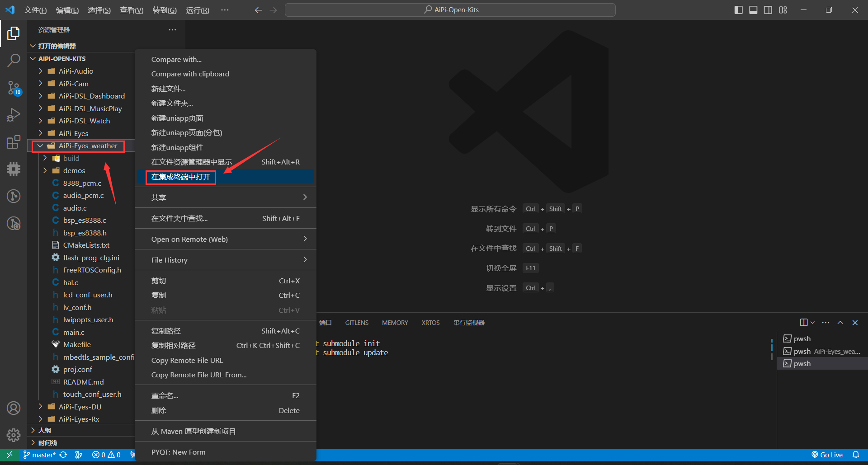Open terminal launch profile dropdown arrow
The width and height of the screenshot is (868, 465).
tap(812, 323)
